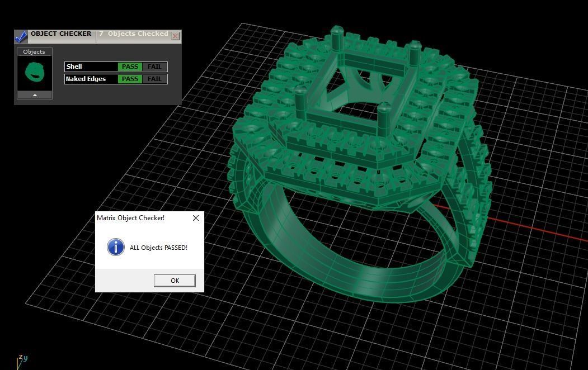
Task: Click the 'Naked Edges' check label
Action: (86, 79)
